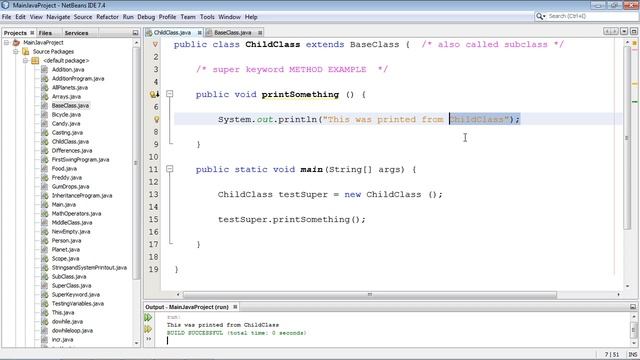Collapse the main method fold

tap(169, 169)
